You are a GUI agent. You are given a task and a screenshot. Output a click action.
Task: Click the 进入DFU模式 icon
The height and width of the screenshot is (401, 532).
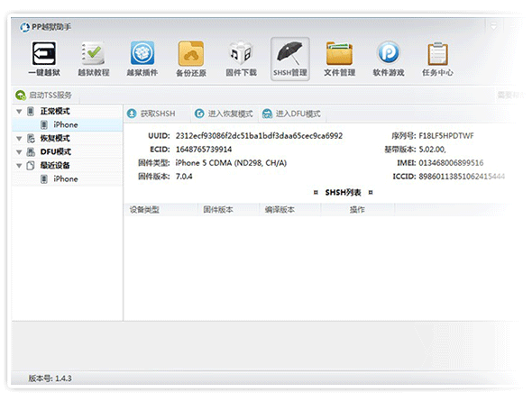(x=268, y=114)
